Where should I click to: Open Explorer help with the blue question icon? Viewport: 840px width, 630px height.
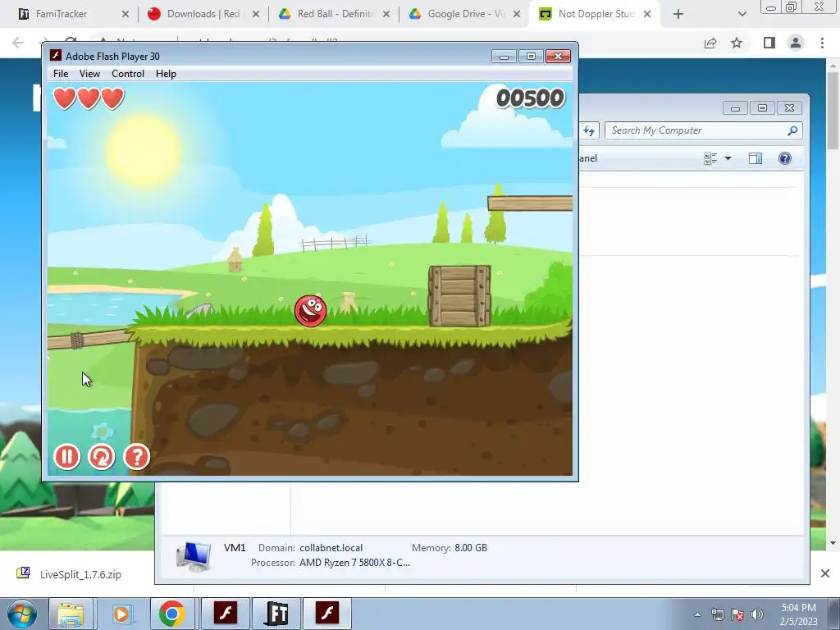point(785,158)
